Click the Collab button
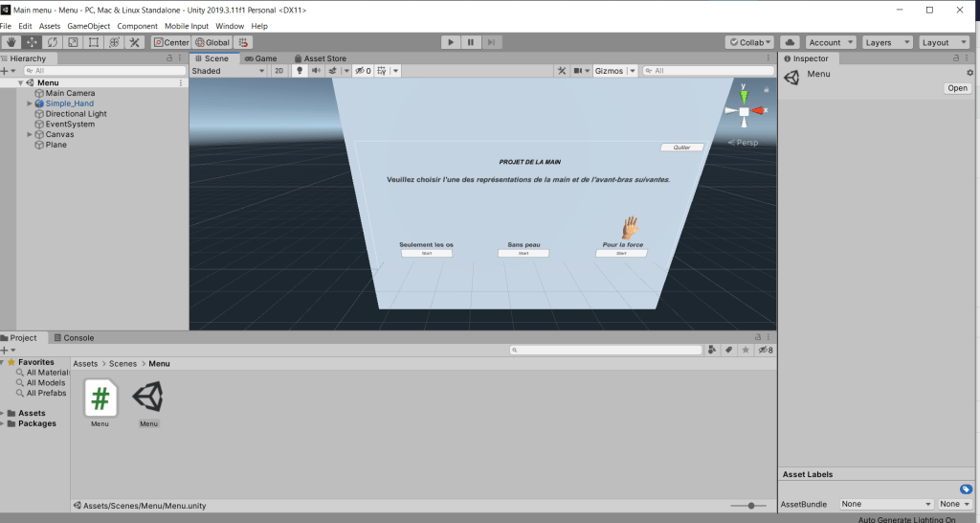The width and height of the screenshot is (980, 523). click(749, 42)
